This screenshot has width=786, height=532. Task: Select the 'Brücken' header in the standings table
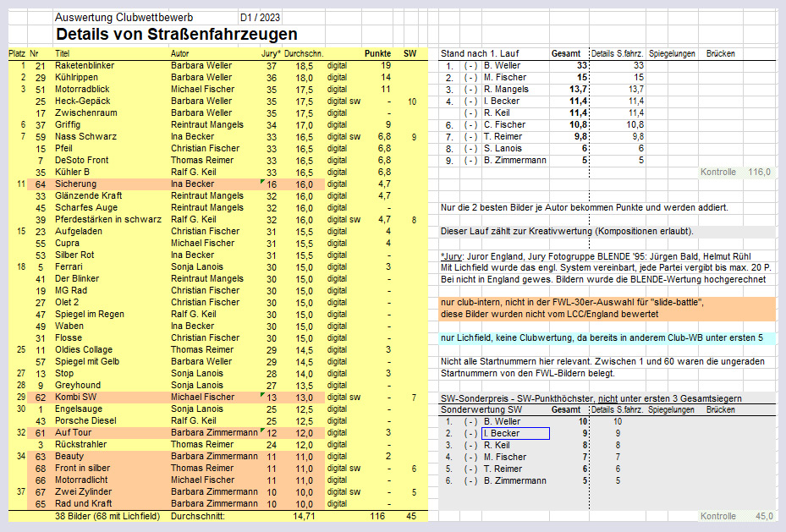(x=720, y=53)
